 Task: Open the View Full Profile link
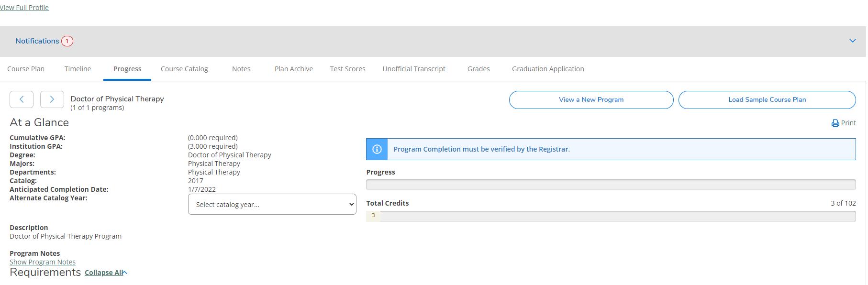(24, 8)
